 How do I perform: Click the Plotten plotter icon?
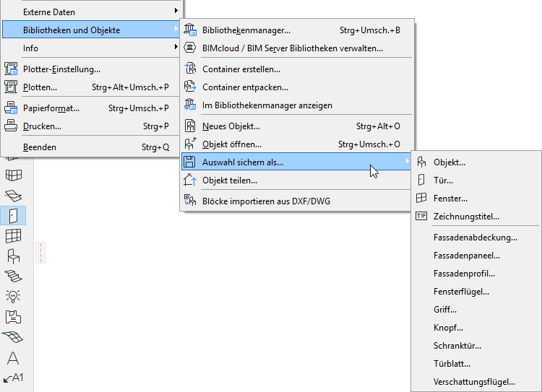(x=11, y=87)
